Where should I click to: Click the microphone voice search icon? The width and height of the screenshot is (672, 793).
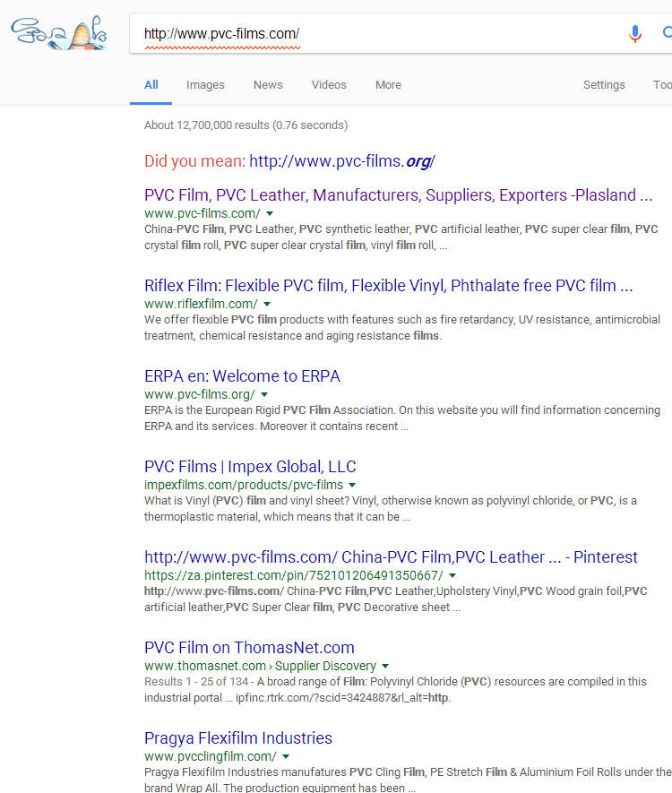635,33
